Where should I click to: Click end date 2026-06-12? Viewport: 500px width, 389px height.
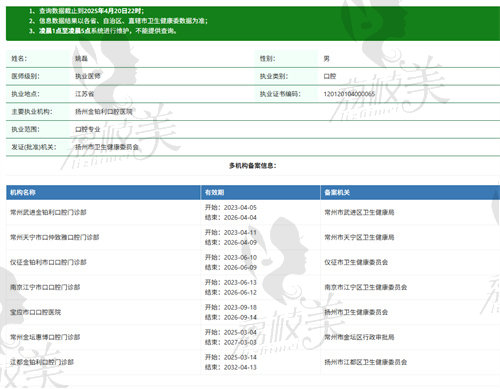(x=240, y=292)
